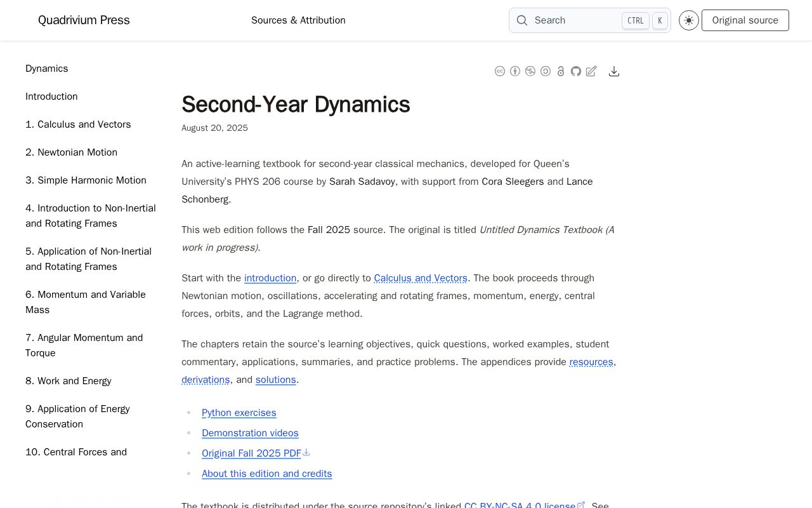Open chapter 2. Newtonian Motion
This screenshot has height=508, width=812.
pyautogui.click(x=71, y=152)
